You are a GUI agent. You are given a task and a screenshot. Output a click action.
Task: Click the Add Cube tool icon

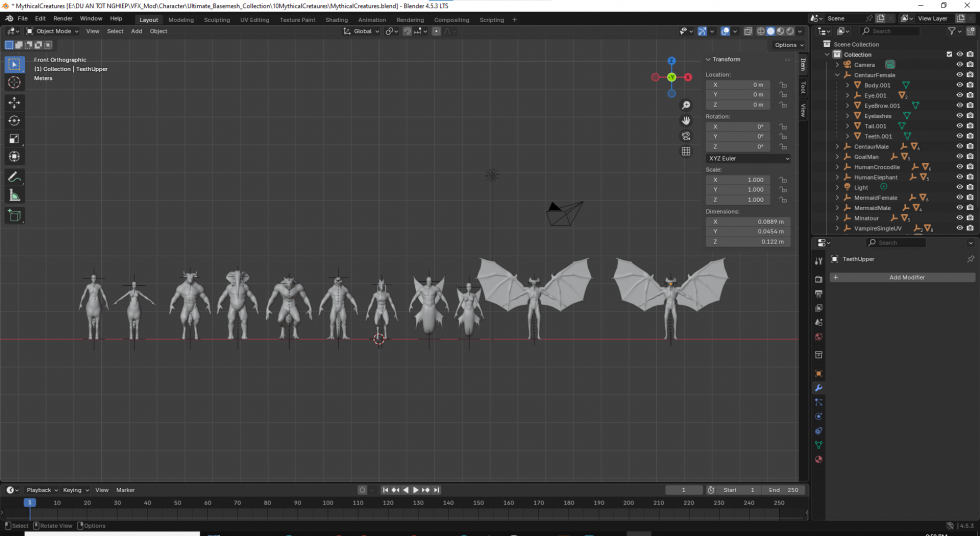14,215
